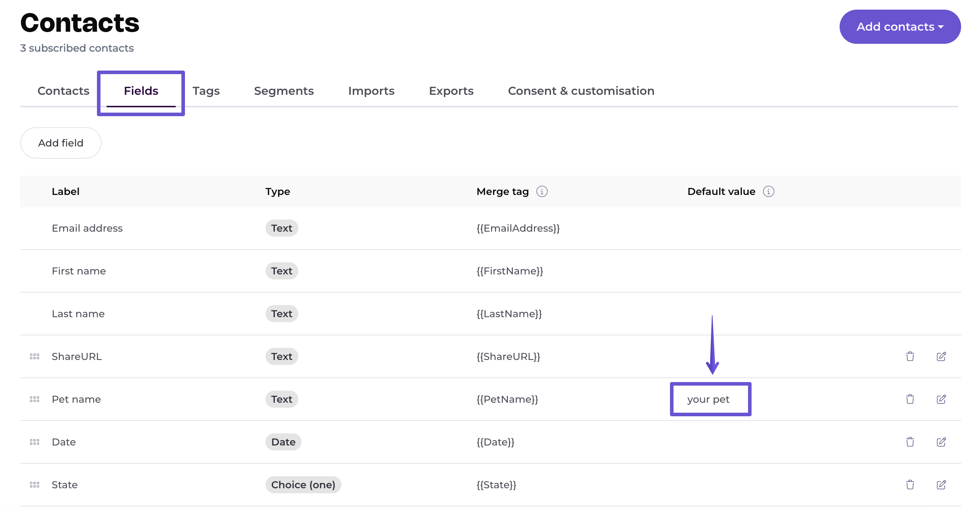Screen dimensions: 980x510
Task: Click trash icon for Pet name
Action: pos(910,399)
